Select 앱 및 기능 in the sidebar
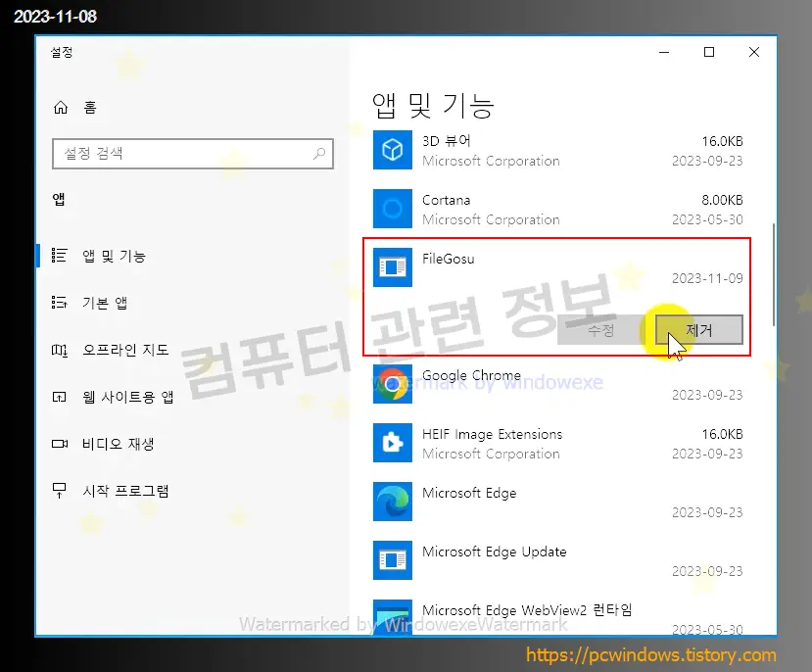The height and width of the screenshot is (672, 812). (x=114, y=256)
